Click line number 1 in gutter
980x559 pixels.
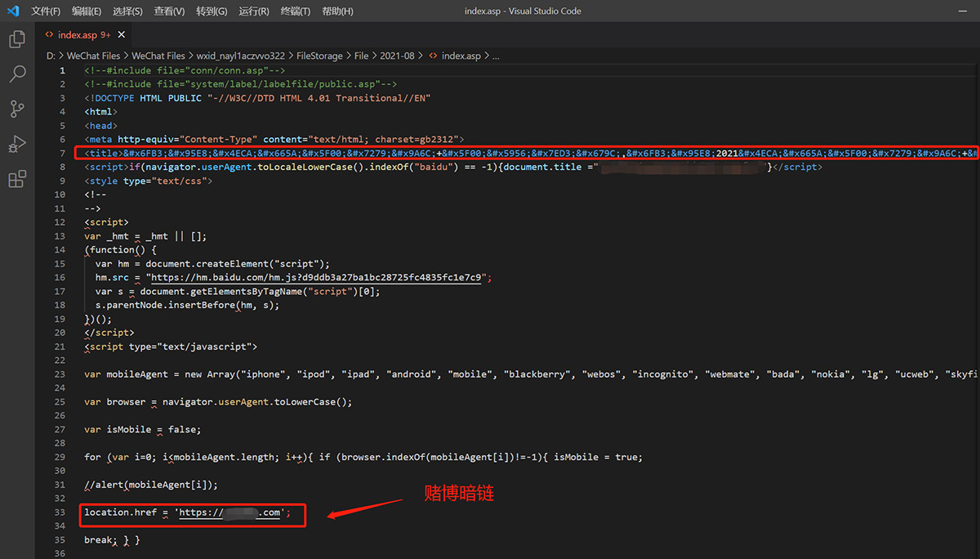(x=62, y=71)
